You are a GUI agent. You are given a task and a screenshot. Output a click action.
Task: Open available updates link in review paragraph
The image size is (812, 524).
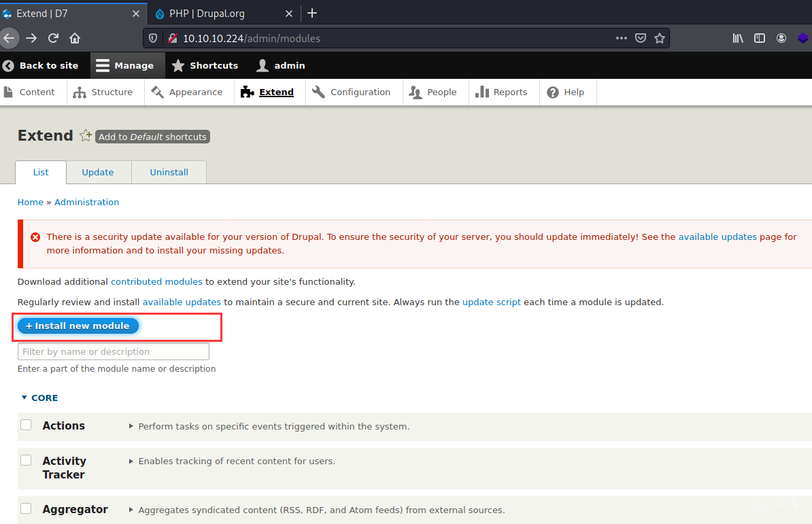pyautogui.click(x=182, y=302)
